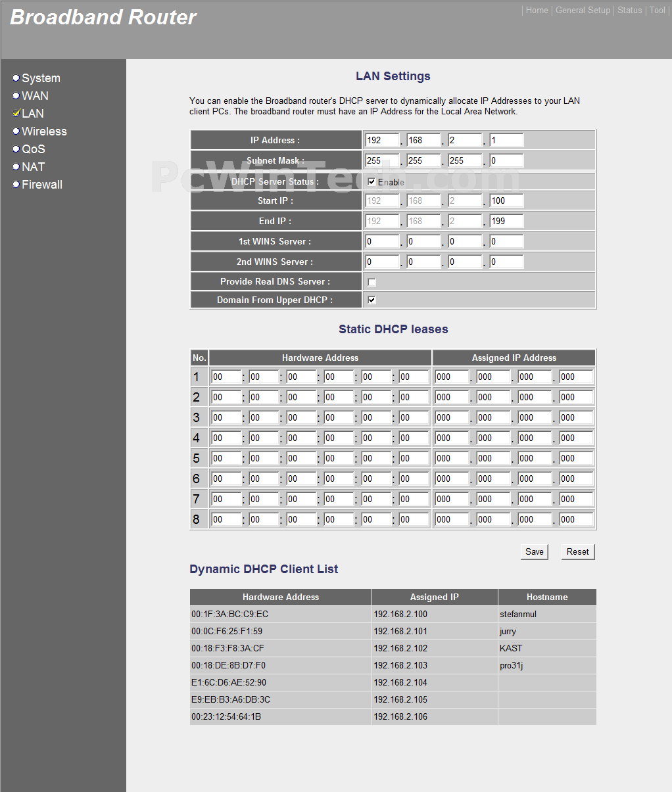
Task: Select MAC address E9:EB:B3:A6:DB:3C
Action: coord(231,699)
